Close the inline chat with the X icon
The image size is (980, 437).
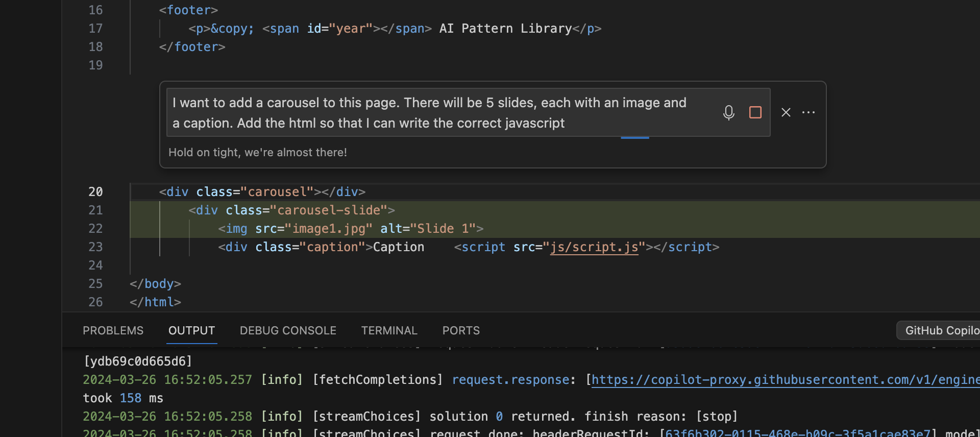[786, 112]
